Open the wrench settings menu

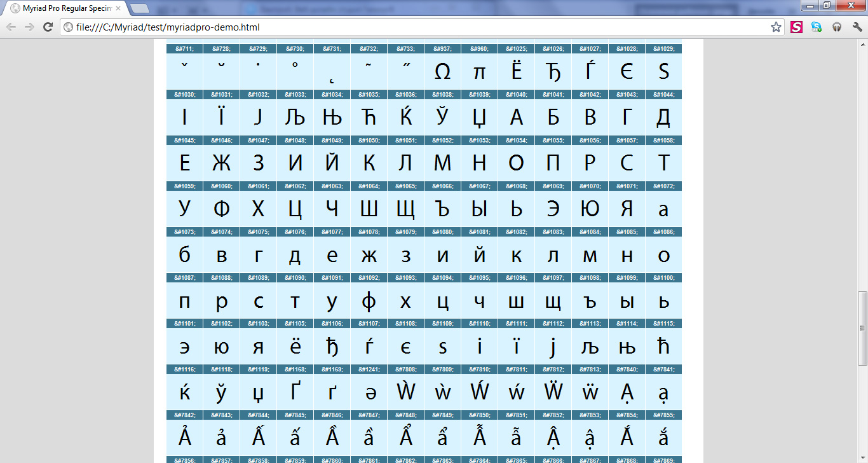pos(857,27)
